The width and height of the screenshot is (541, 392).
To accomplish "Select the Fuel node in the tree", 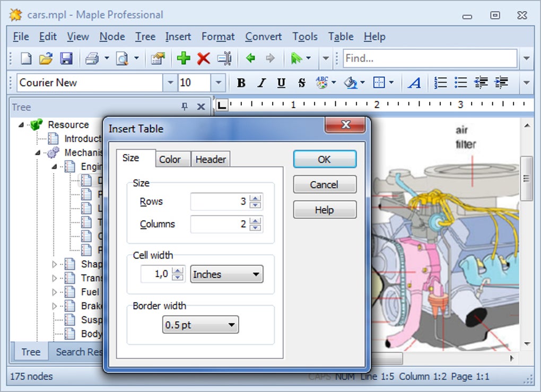I will [x=90, y=292].
